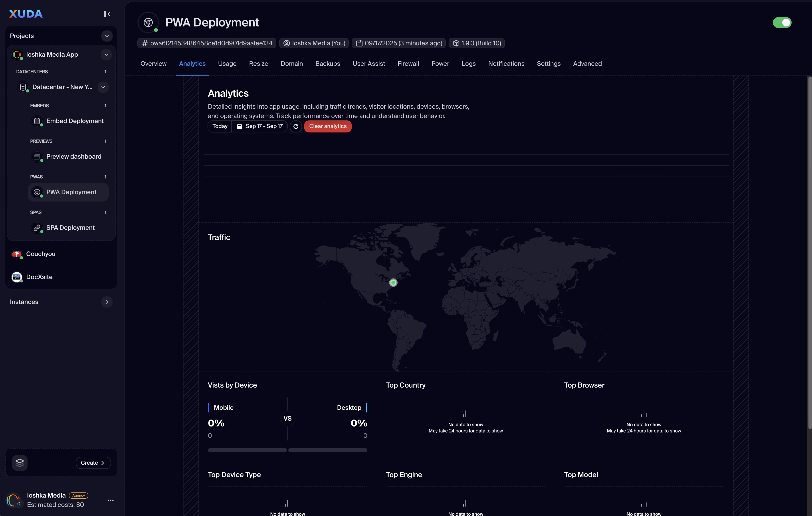
Task: Click the analytics refresh icon button
Action: tap(296, 126)
